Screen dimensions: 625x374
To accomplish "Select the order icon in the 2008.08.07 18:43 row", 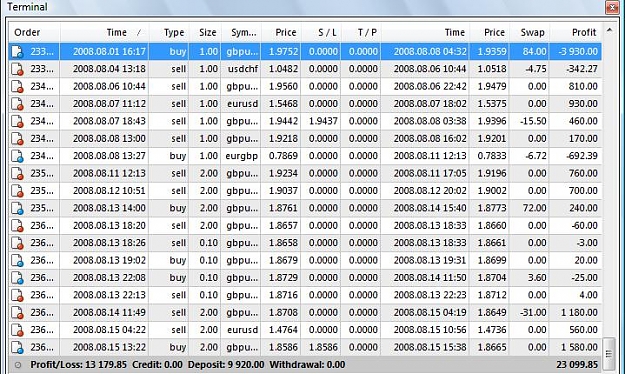I will click(x=17, y=121).
